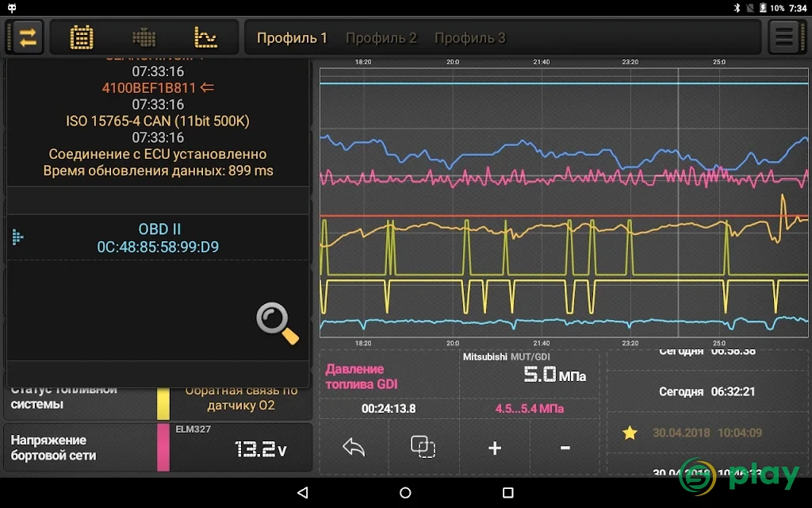
Task: Select the engine diagnostics icon
Action: (144, 37)
